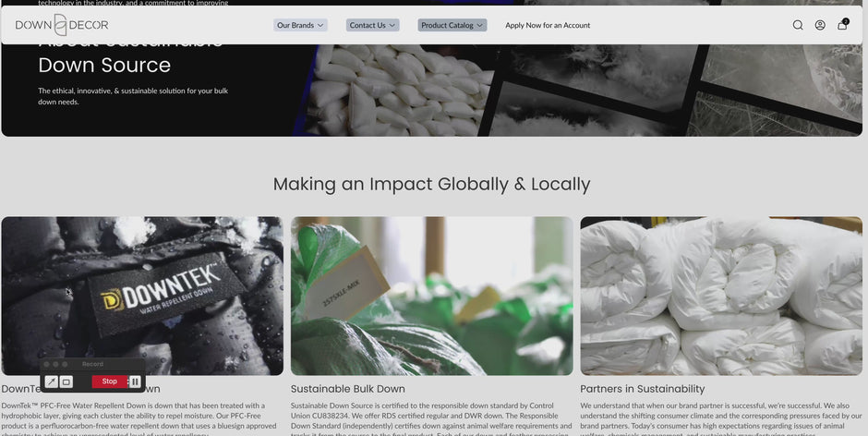This screenshot has width=868, height=436.
Task: Expand the Product Catalog dropdown
Action: 452,25
